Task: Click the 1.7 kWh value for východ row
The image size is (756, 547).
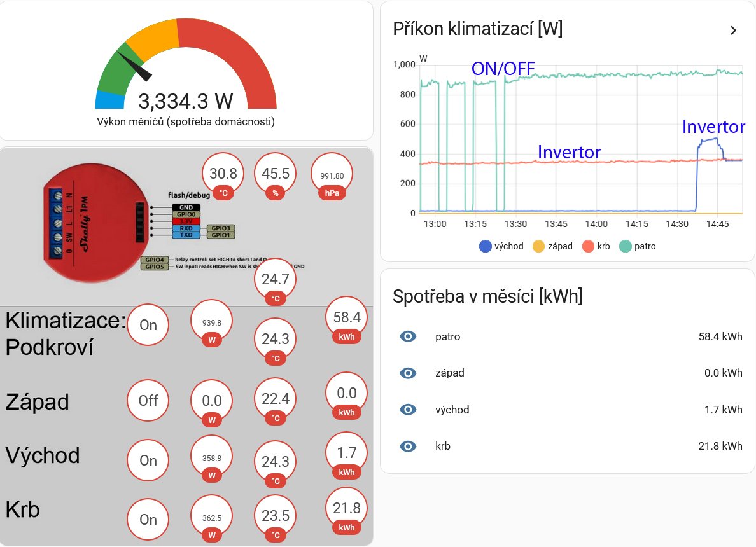Action: pos(723,410)
